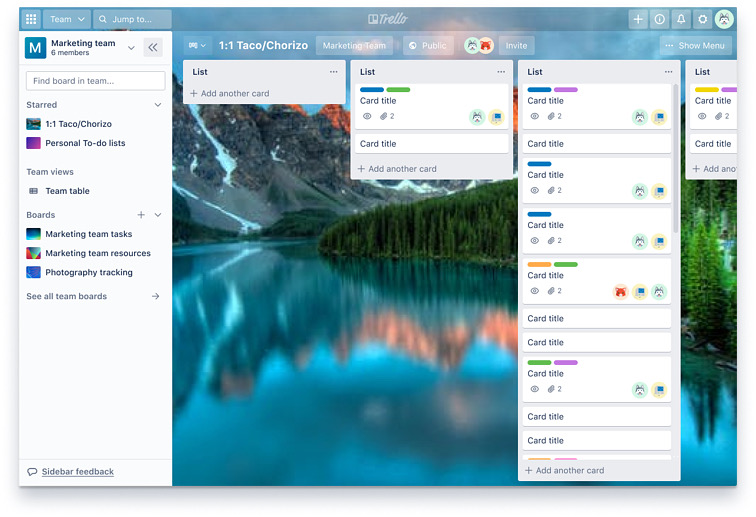Open the Team dropdown in header
This screenshot has width=756, height=517.
66,19
